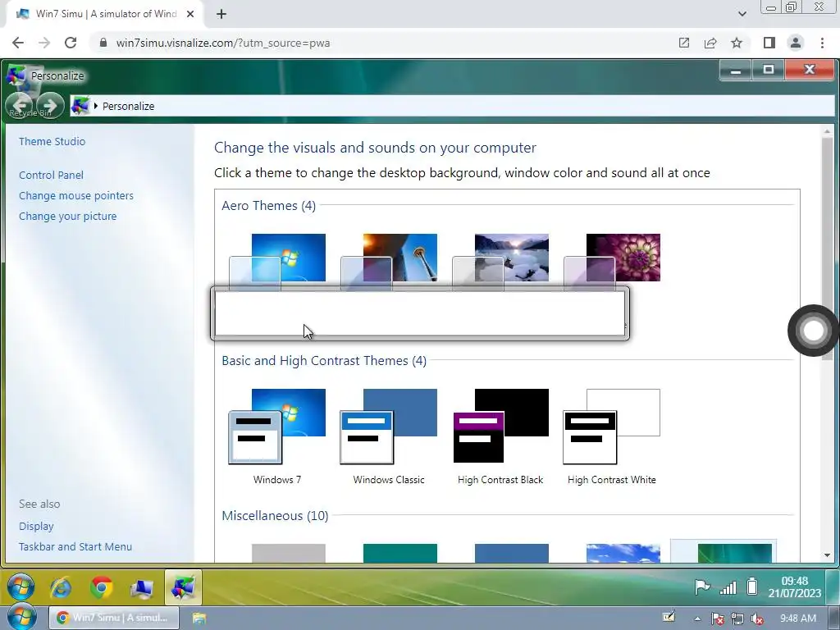Screen dimensions: 840x630
Task: Click the host clock 9:48 AM
Action: tap(797, 619)
